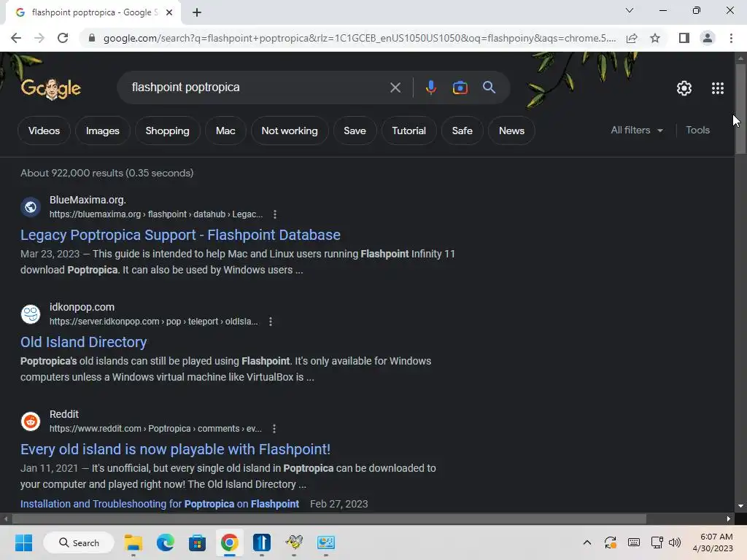Click the scroll down arrow

pos(740,506)
